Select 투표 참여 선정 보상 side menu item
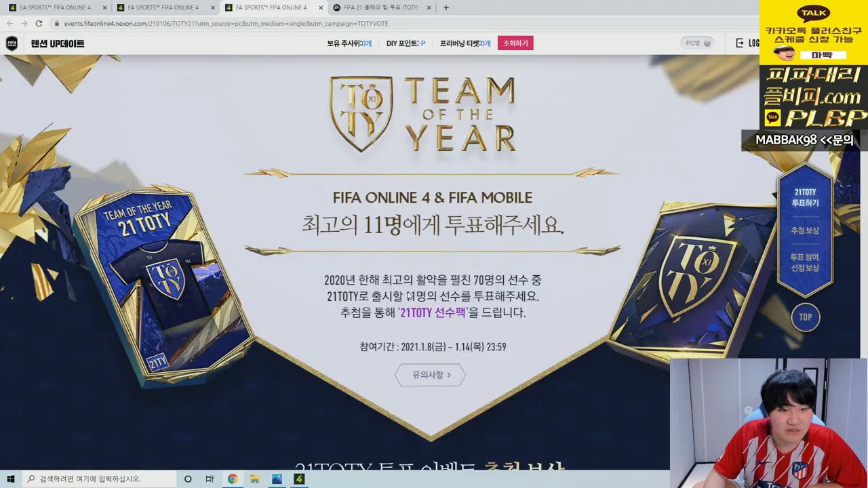 click(805, 262)
